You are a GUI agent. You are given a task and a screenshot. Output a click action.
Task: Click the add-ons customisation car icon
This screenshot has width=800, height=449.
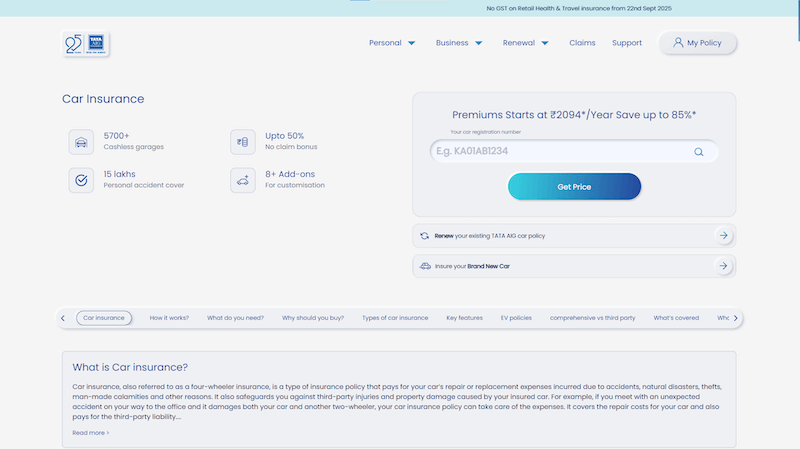point(242,180)
